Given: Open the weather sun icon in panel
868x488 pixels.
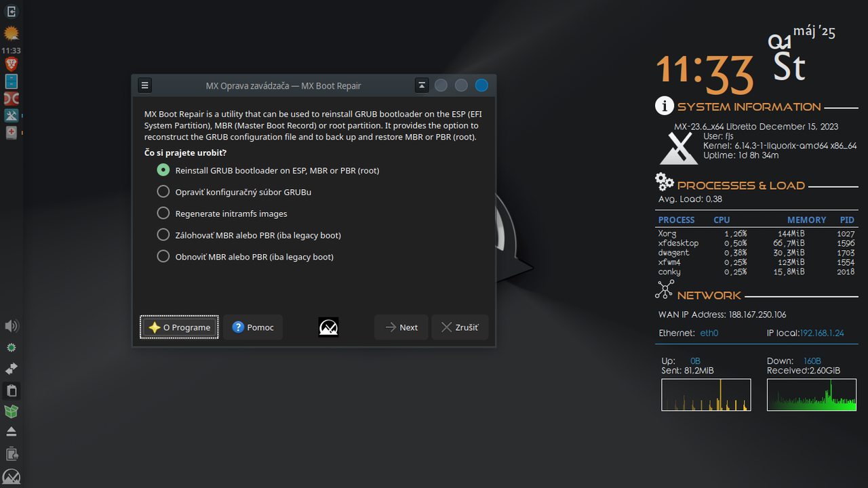Looking at the screenshot, I should (x=11, y=33).
